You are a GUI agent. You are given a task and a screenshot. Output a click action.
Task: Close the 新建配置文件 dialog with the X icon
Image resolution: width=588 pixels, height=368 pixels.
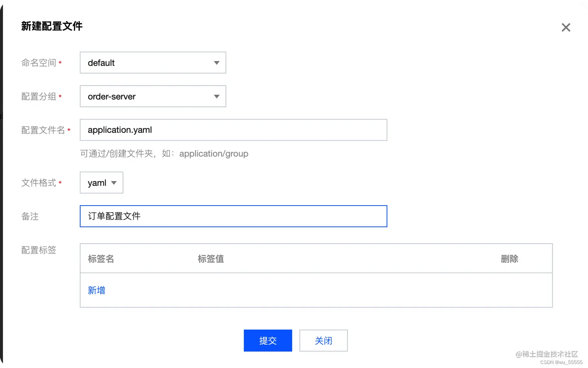[x=566, y=27]
